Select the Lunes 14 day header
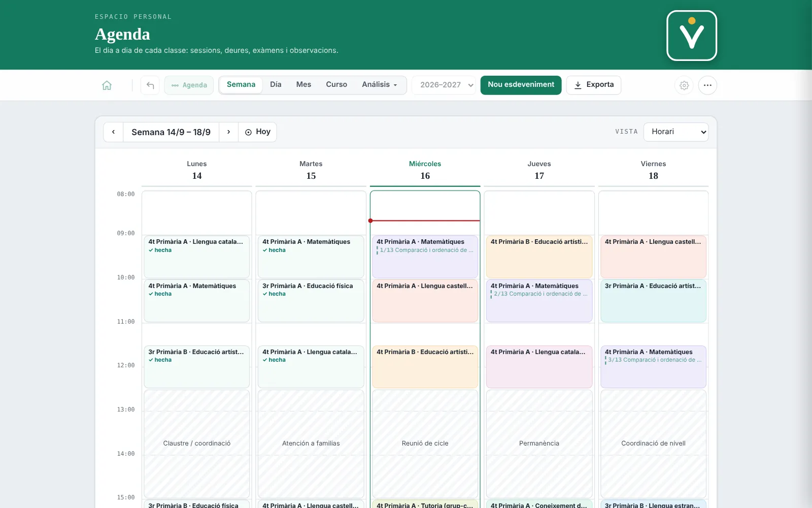The height and width of the screenshot is (508, 812). pyautogui.click(x=197, y=170)
